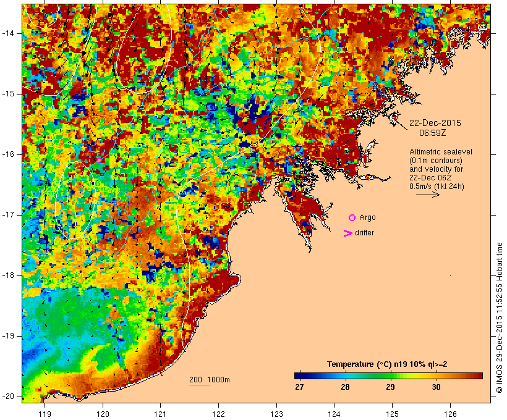The height and width of the screenshot is (420, 507).
Task: Click the color bar value 29
Action: tap(390, 387)
